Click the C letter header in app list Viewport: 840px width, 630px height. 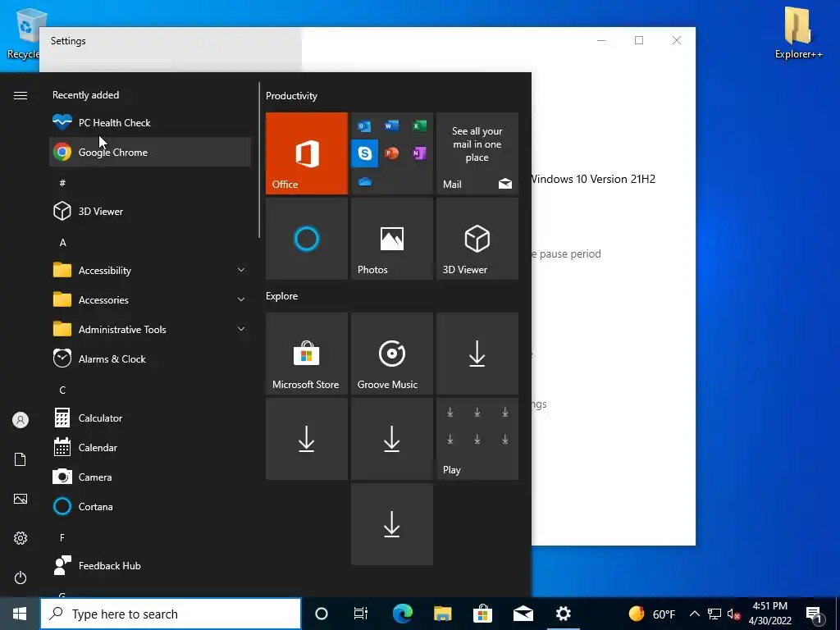pos(62,390)
